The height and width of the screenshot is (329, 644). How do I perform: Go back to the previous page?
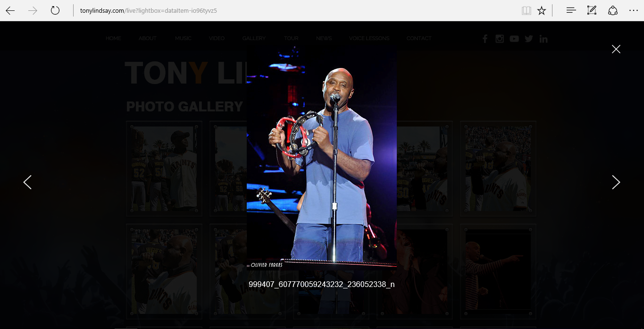pos(10,10)
